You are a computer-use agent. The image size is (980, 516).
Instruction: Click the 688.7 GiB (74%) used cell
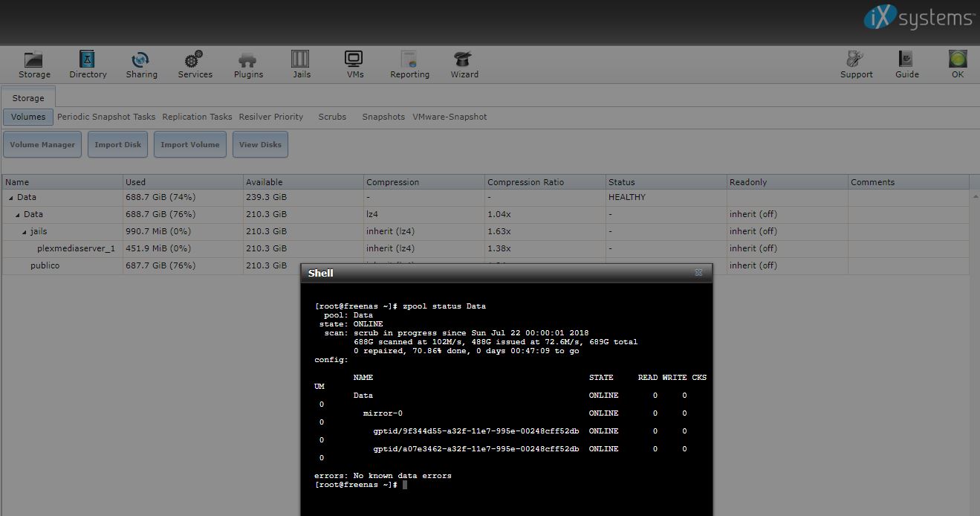pyautogui.click(x=183, y=197)
